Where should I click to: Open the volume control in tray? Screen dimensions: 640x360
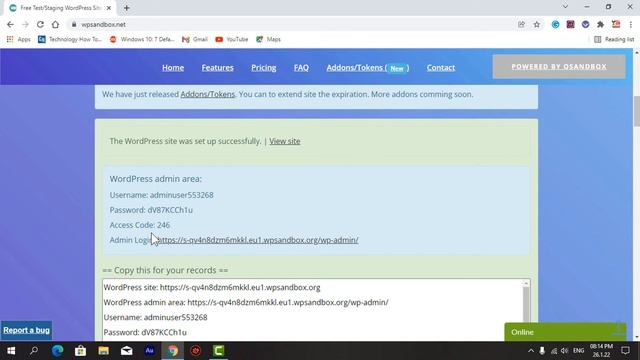coord(564,351)
